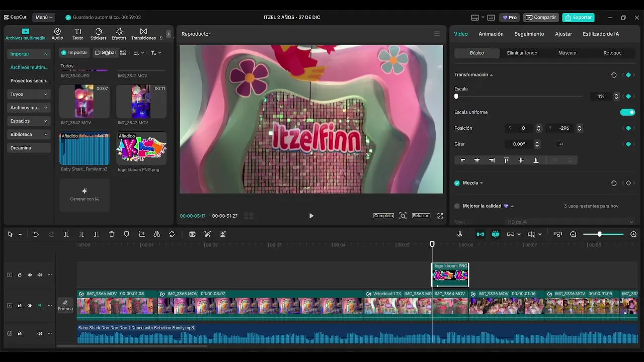Switch to the Seguimiento tab

tap(529, 34)
